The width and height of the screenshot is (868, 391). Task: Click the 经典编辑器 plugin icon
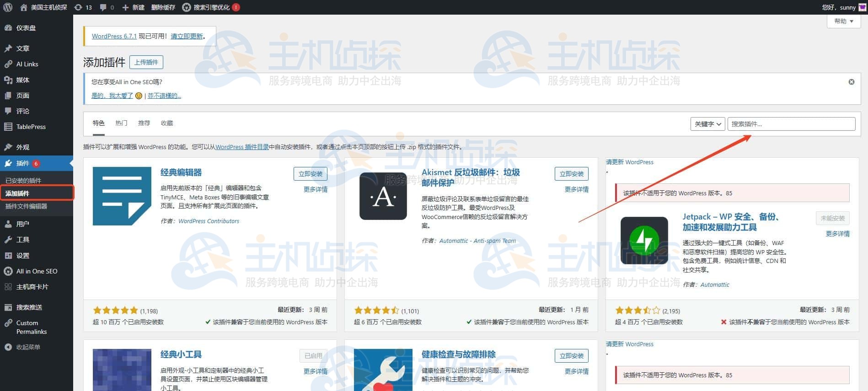tap(122, 196)
